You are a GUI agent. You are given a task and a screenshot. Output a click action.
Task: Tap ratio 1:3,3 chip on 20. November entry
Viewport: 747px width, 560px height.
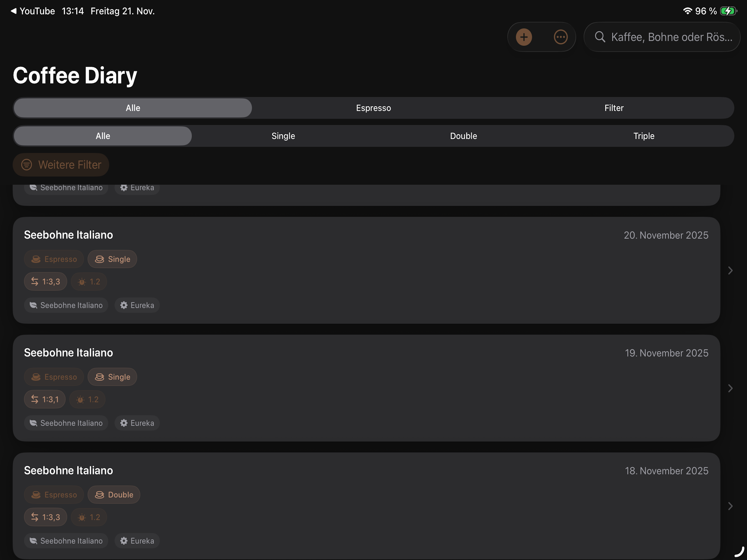click(46, 282)
